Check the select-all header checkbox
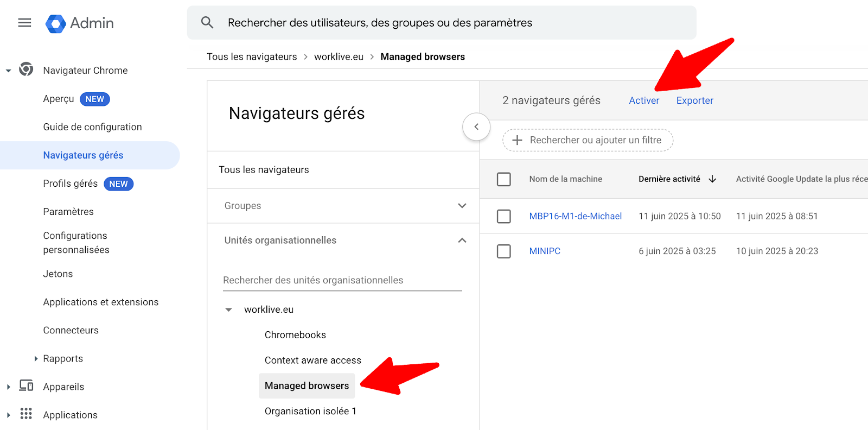This screenshot has height=430, width=868. 504,179
